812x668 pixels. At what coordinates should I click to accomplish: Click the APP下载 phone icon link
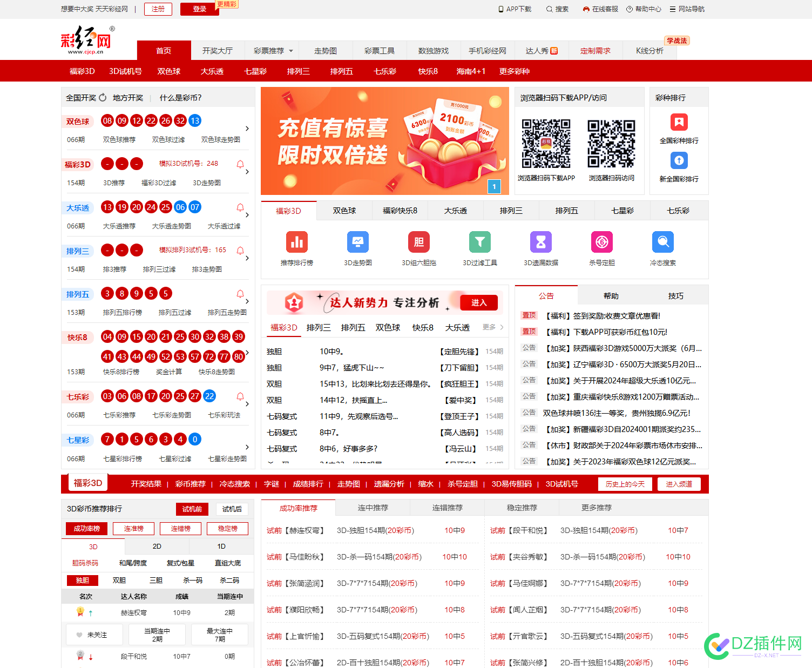(x=515, y=9)
